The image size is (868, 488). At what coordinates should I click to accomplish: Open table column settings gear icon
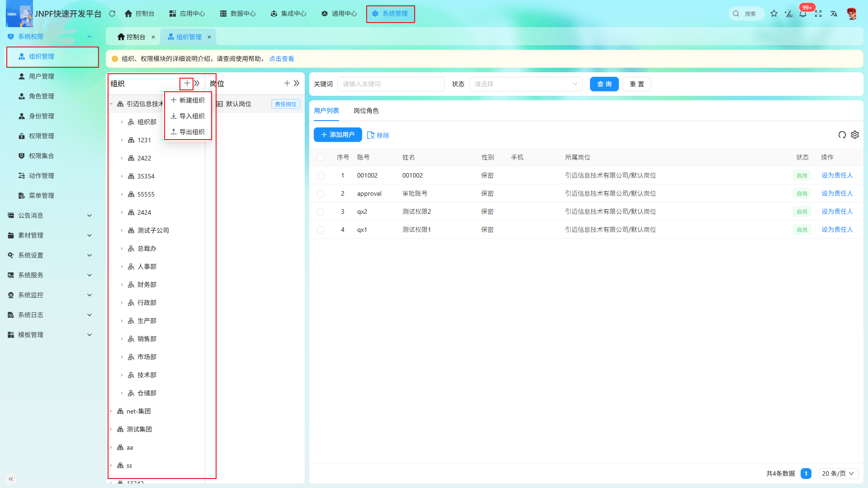tap(855, 135)
